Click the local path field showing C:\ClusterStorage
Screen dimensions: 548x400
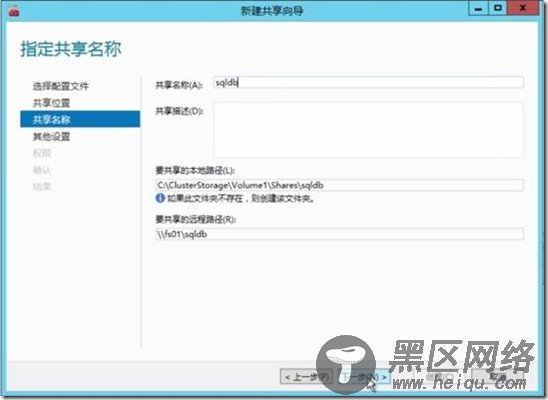339,185
